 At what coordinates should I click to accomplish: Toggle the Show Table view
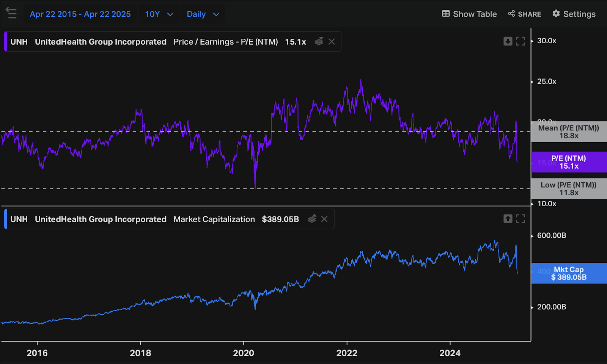pos(469,14)
